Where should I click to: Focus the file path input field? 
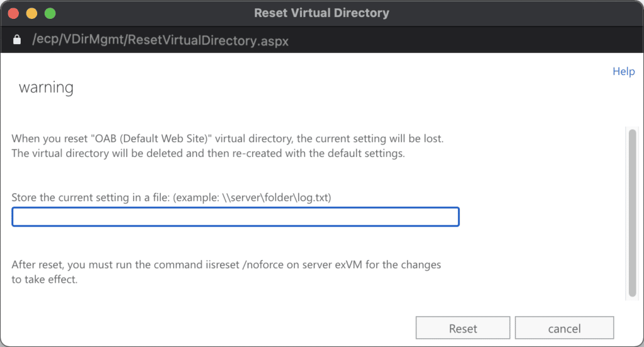pyautogui.click(x=235, y=217)
